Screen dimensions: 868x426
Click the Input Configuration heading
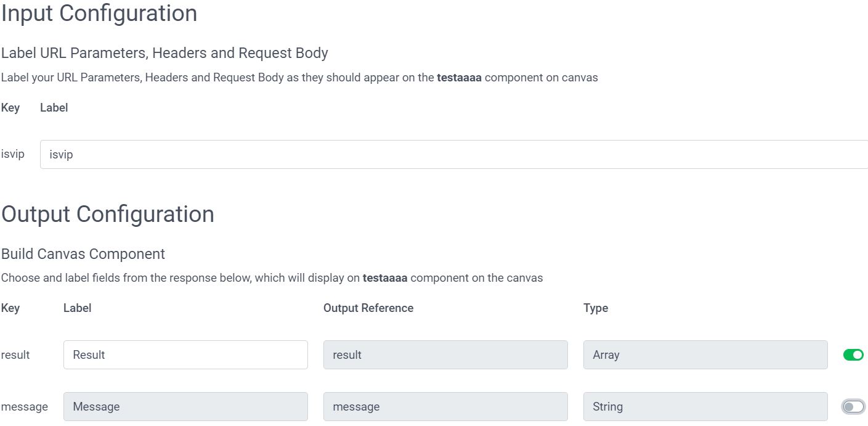tap(99, 13)
